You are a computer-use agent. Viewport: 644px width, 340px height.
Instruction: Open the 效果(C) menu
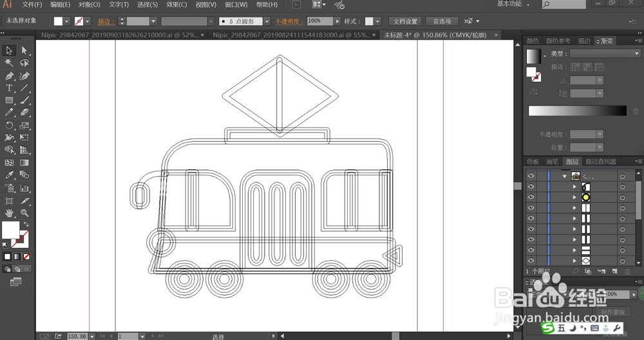tap(176, 5)
